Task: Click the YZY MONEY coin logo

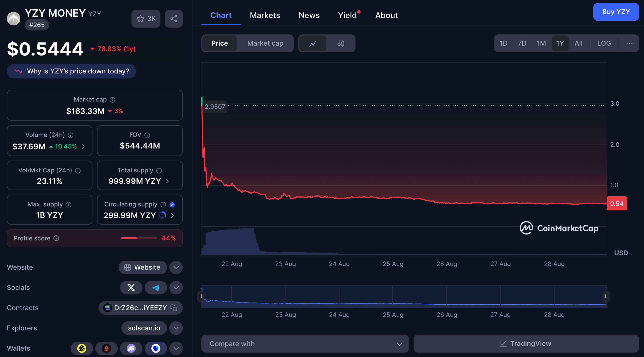Action: pyautogui.click(x=13, y=18)
